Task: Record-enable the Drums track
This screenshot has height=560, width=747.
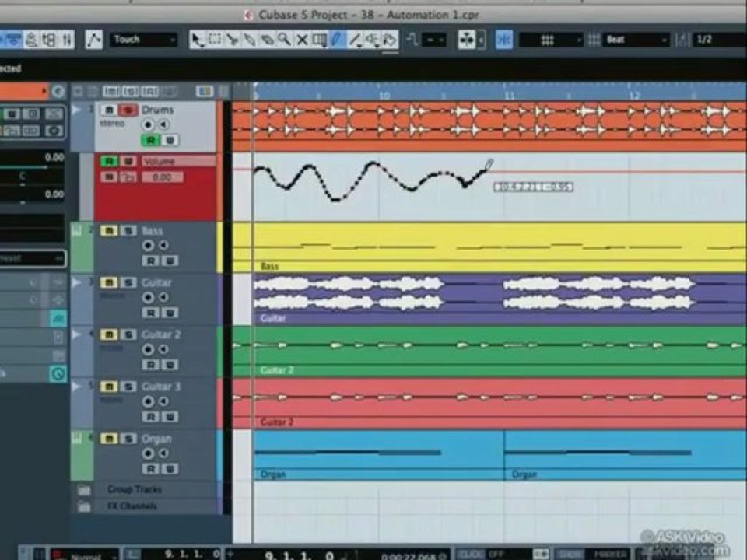Action: 148,124
